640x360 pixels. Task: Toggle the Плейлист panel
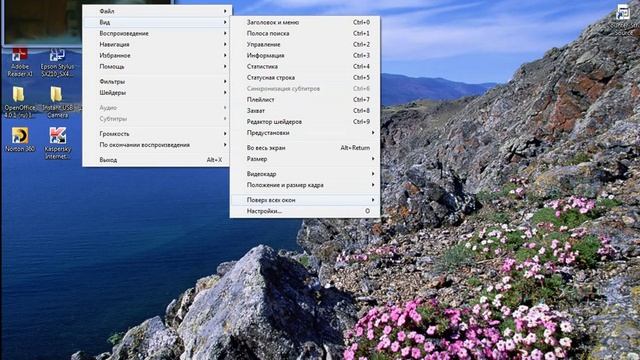tap(305, 99)
